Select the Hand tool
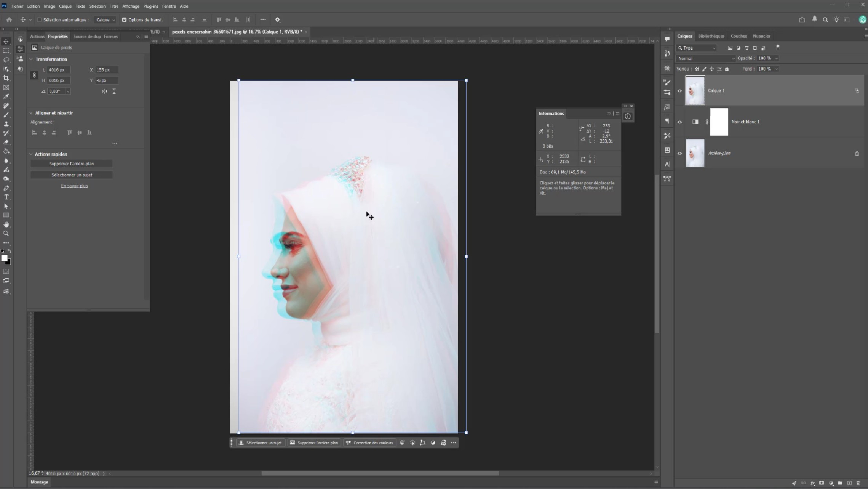 tap(6, 224)
